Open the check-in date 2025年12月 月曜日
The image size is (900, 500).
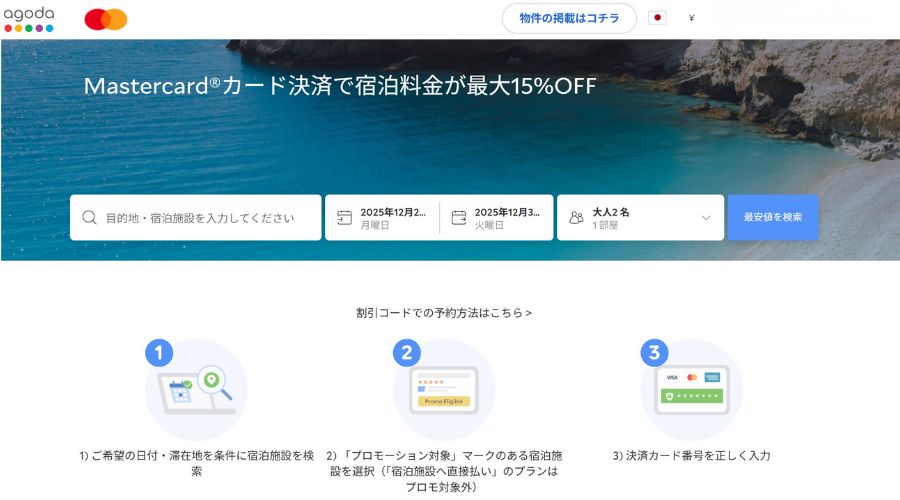(x=382, y=218)
